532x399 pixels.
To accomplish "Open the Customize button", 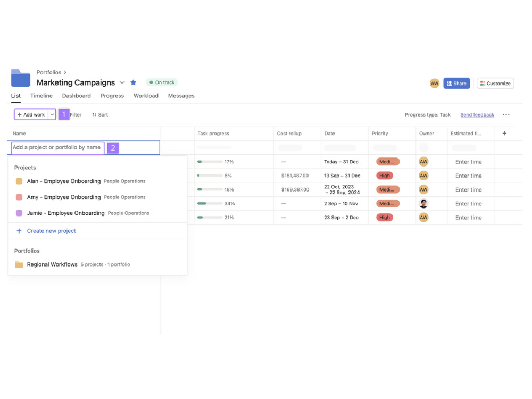I will tap(495, 84).
